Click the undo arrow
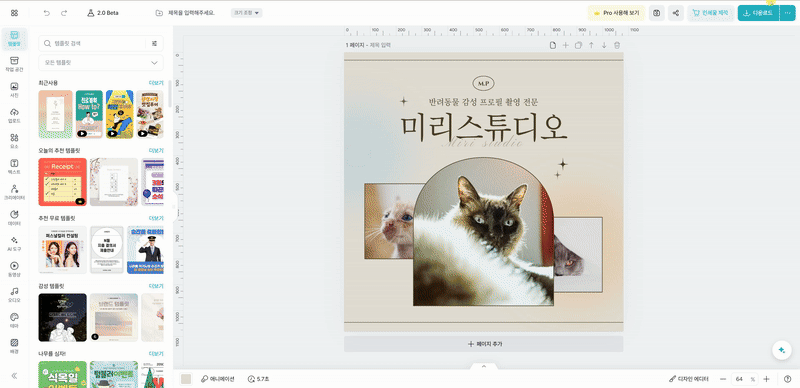The height and width of the screenshot is (388, 800). pos(47,13)
